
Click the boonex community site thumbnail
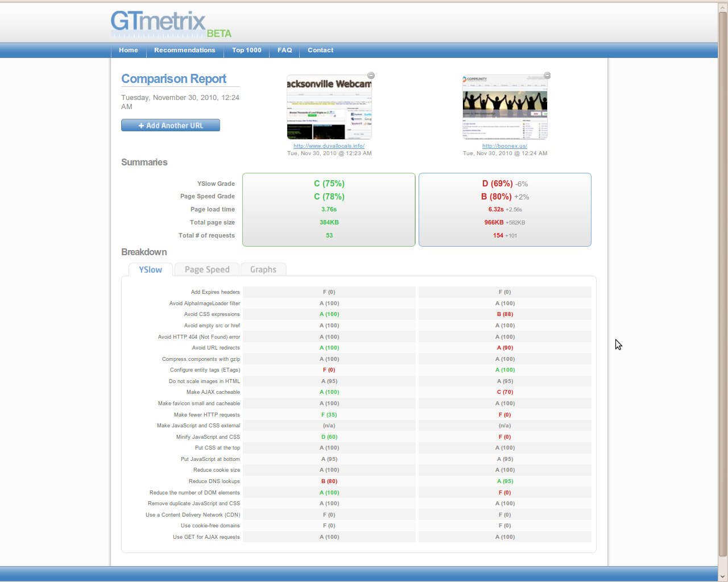505,107
